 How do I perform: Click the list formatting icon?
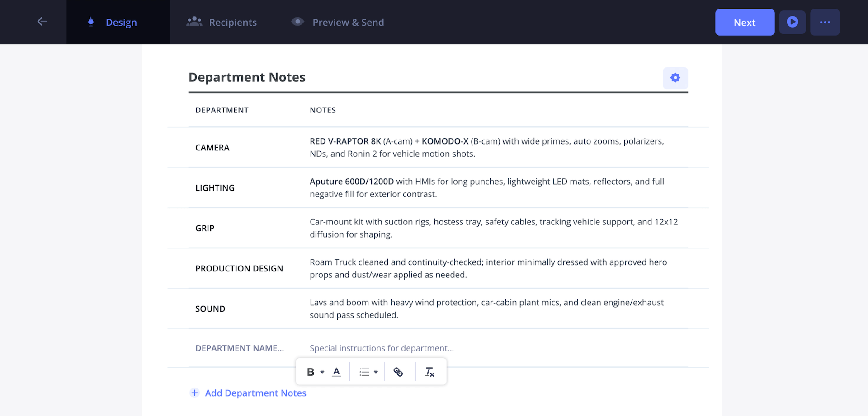[x=364, y=372]
